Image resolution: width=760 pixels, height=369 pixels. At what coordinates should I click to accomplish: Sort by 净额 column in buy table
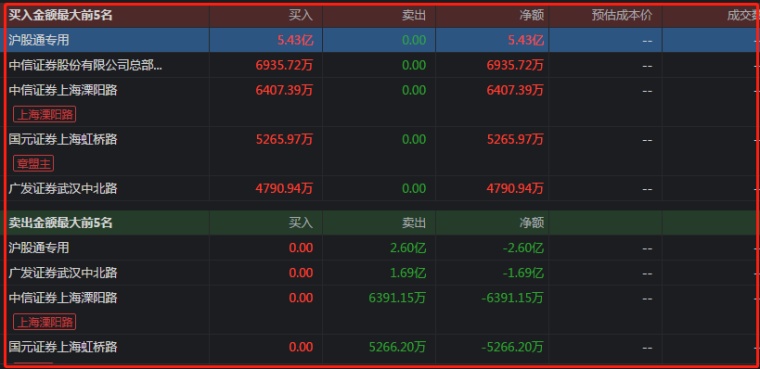tap(532, 16)
